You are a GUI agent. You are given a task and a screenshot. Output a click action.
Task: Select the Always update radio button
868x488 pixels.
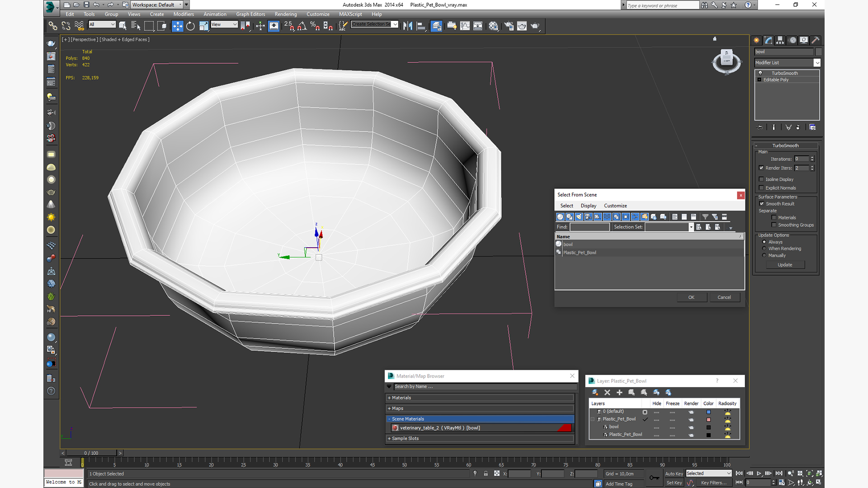[x=764, y=242]
